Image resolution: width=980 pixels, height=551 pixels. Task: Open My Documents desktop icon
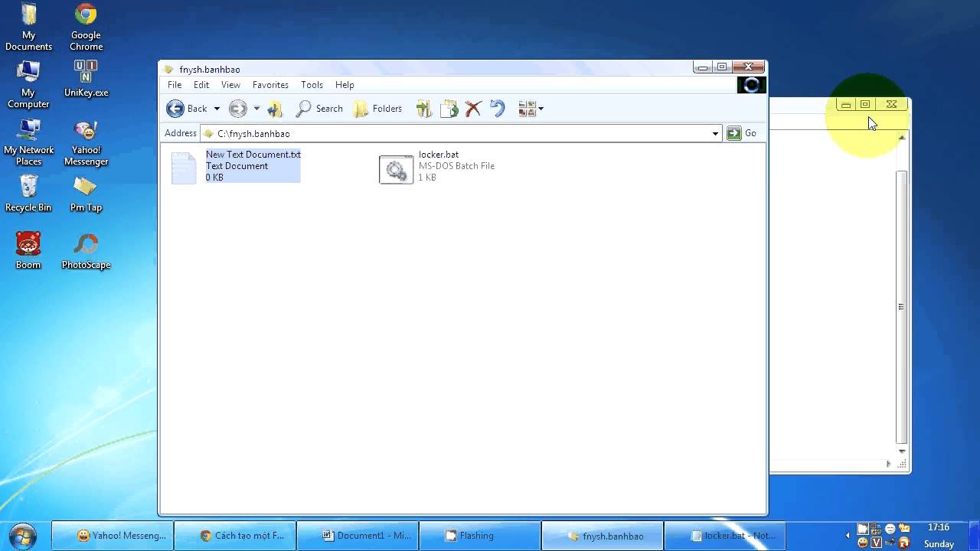(x=28, y=28)
